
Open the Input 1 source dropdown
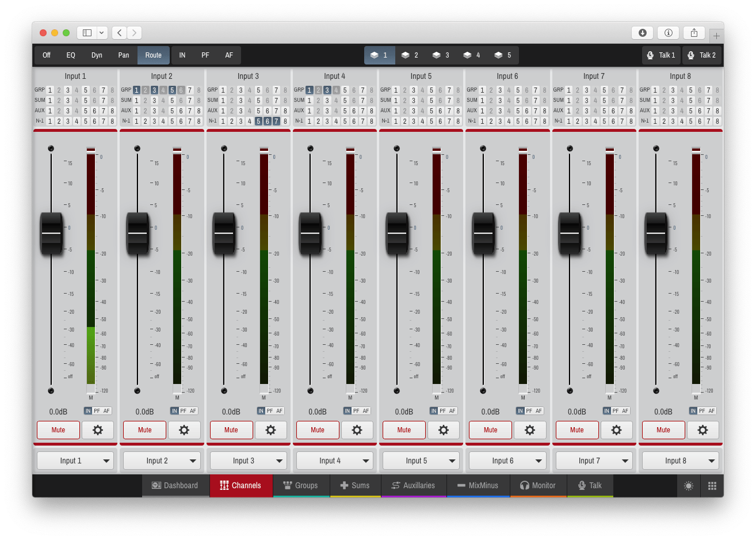tap(75, 461)
